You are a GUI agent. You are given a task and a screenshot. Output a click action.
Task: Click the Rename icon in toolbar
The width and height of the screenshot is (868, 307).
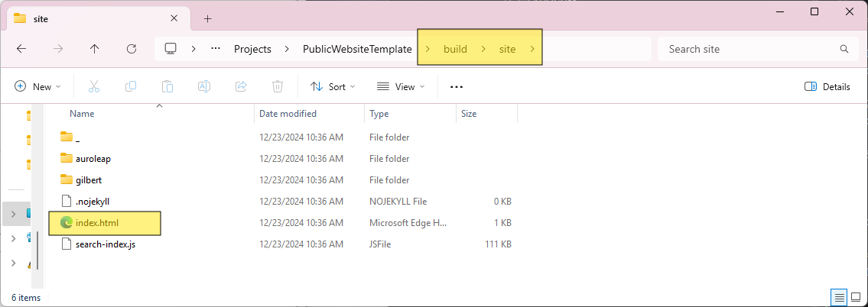point(204,86)
